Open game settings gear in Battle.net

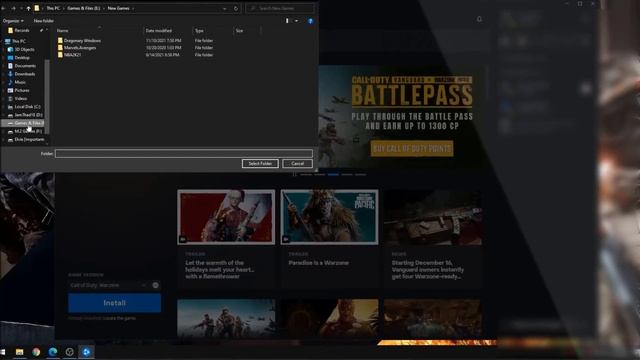(156, 285)
